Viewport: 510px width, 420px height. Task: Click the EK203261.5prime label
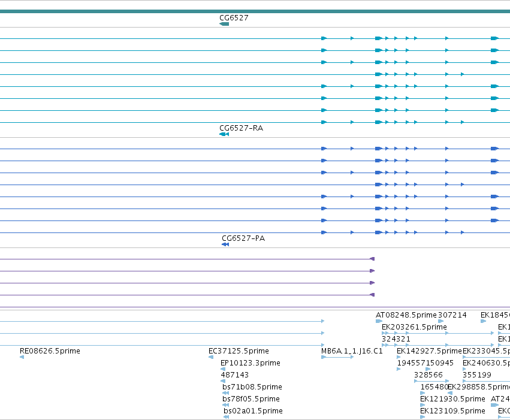pyautogui.click(x=414, y=327)
